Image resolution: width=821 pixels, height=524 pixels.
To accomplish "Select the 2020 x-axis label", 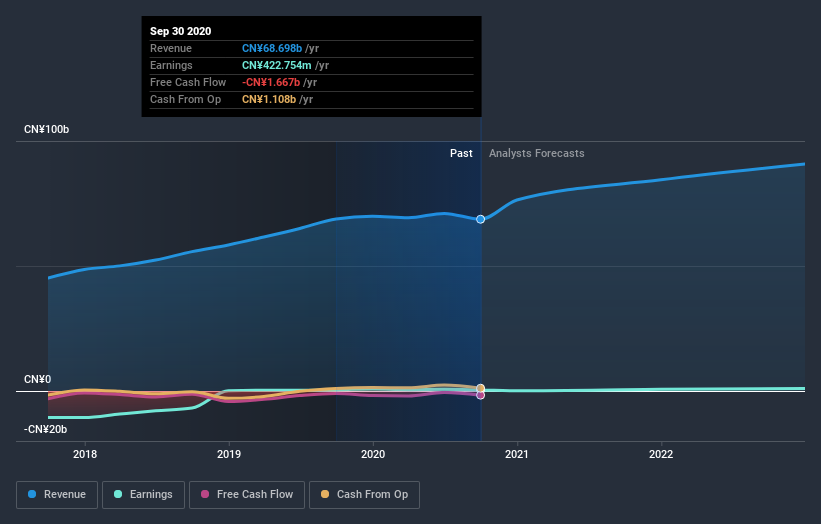I will (373, 454).
